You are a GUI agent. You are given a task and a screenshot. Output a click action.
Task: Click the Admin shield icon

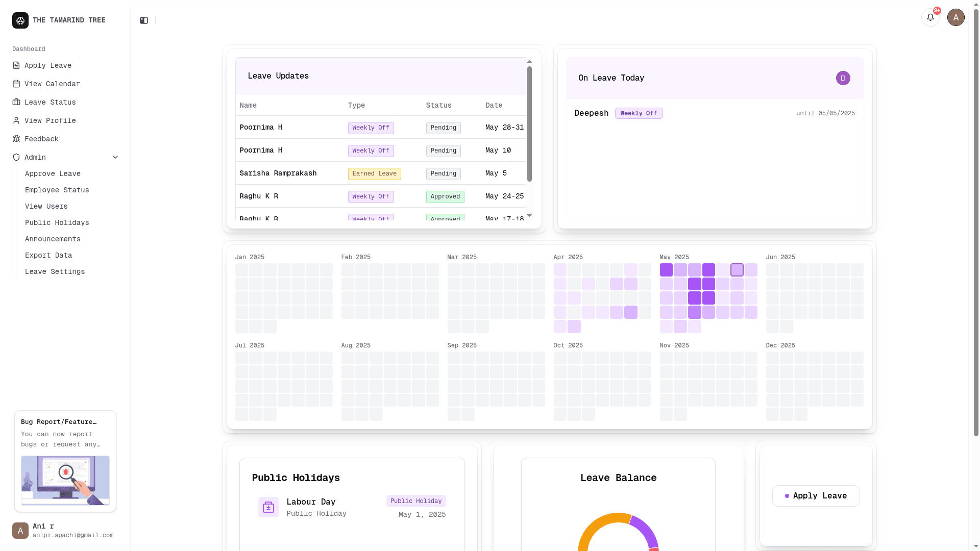point(17,157)
